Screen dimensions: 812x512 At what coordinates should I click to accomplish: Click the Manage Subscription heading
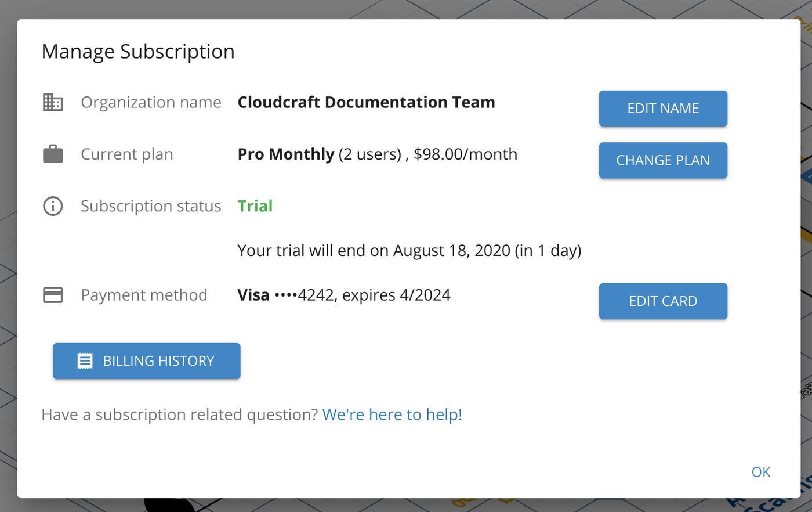click(x=138, y=52)
